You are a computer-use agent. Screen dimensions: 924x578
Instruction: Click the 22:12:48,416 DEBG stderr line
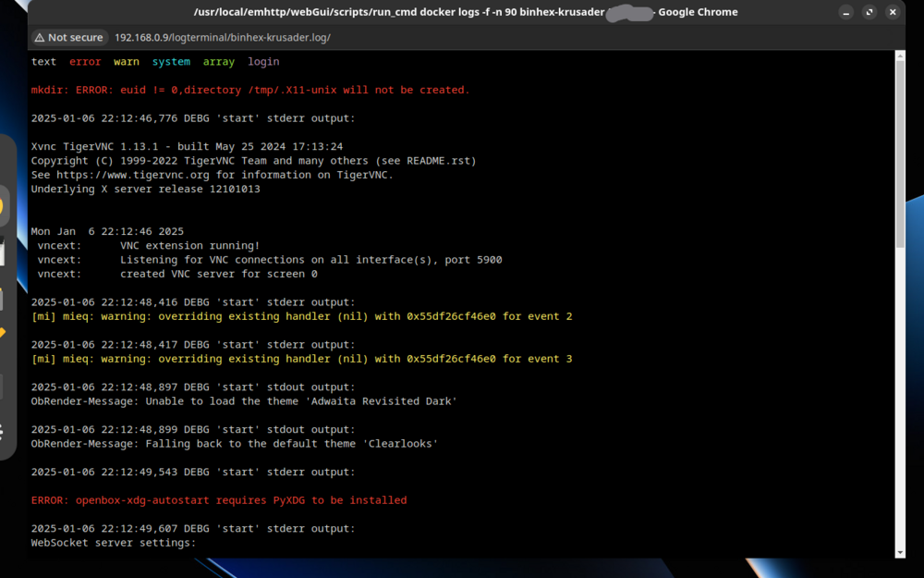193,302
